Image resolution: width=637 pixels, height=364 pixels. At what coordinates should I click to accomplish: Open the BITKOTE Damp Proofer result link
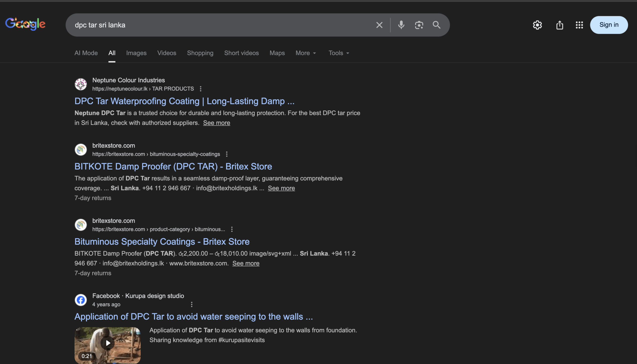(x=173, y=166)
